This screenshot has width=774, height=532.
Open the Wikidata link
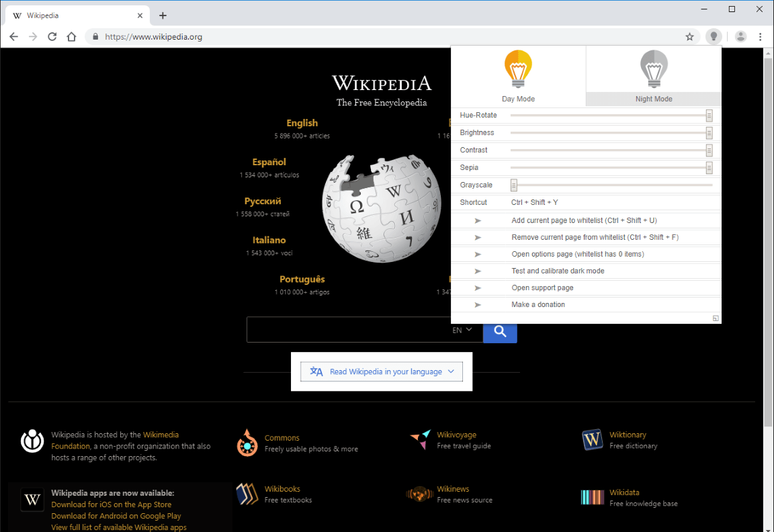(624, 492)
